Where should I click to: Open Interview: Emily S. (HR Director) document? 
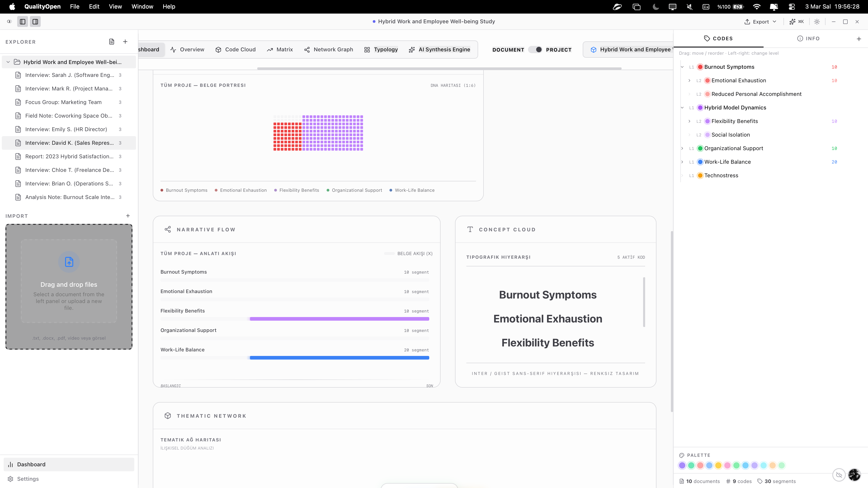66,129
